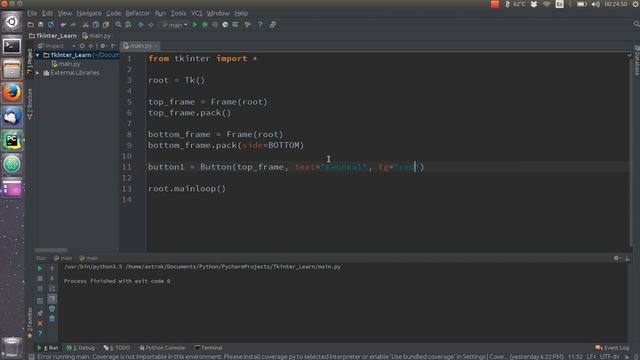Click the Undo toolbar icon
Viewport: 640px width, 360px height.
tap(63, 24)
